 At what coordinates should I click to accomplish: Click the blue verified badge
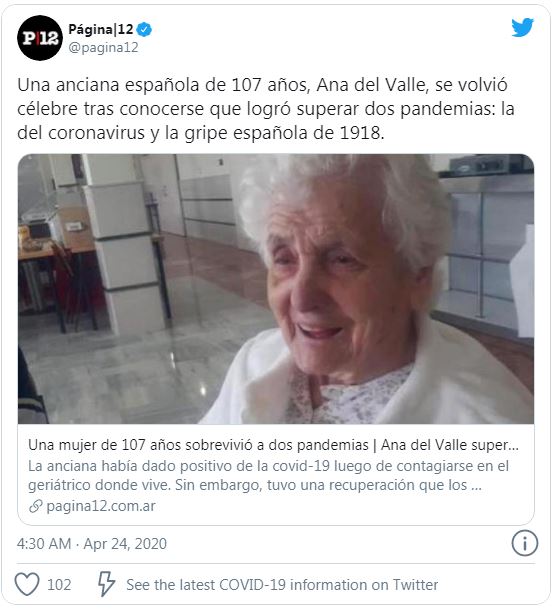[x=144, y=30]
